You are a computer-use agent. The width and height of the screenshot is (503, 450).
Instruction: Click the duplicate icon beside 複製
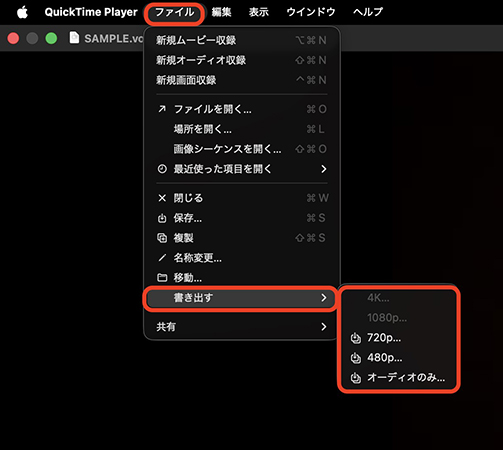coord(162,238)
